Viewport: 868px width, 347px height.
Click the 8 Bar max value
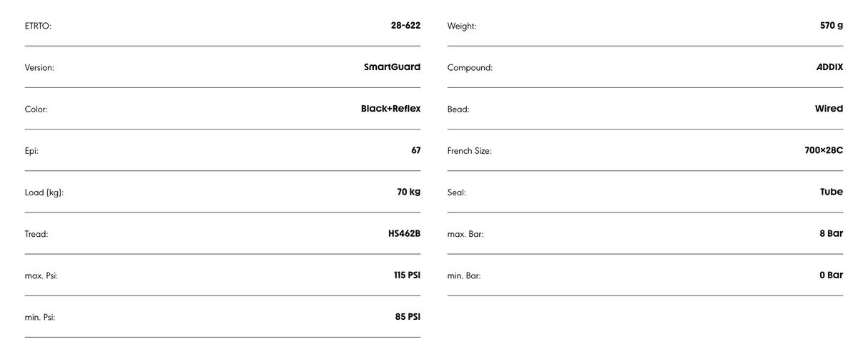(x=832, y=233)
